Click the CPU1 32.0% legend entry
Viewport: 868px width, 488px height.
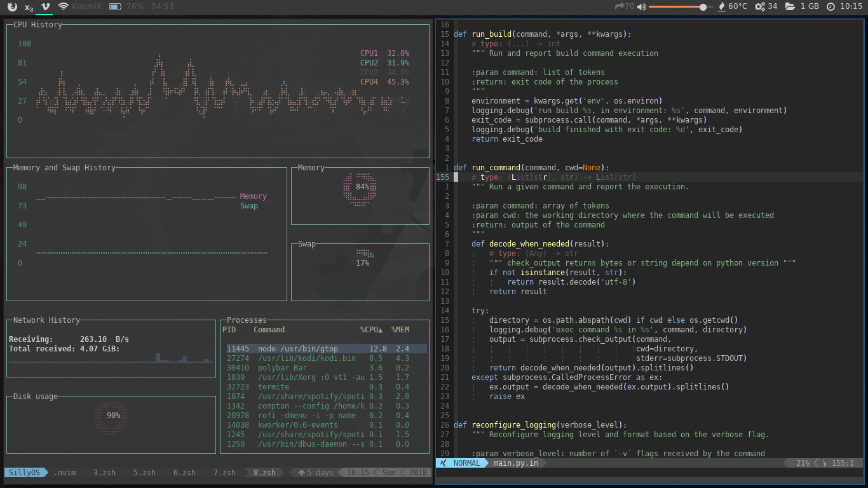[384, 53]
